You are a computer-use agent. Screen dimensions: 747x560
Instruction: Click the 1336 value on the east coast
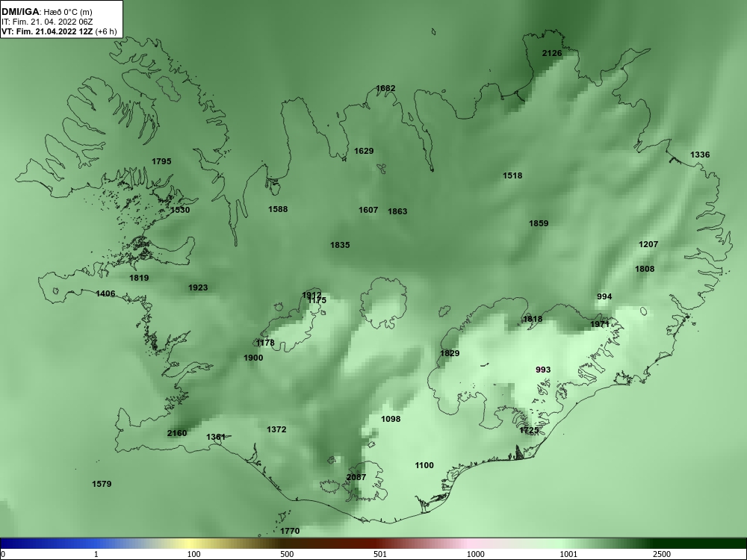coord(700,155)
